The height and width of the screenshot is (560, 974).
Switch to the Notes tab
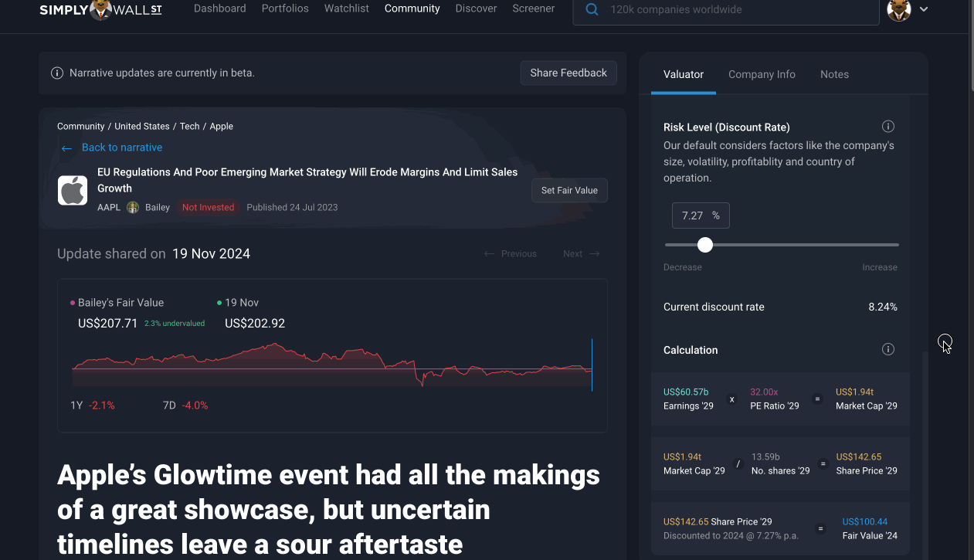(834, 74)
